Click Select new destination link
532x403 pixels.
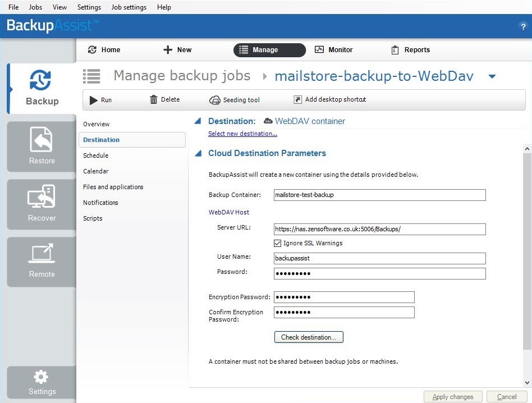pos(242,134)
